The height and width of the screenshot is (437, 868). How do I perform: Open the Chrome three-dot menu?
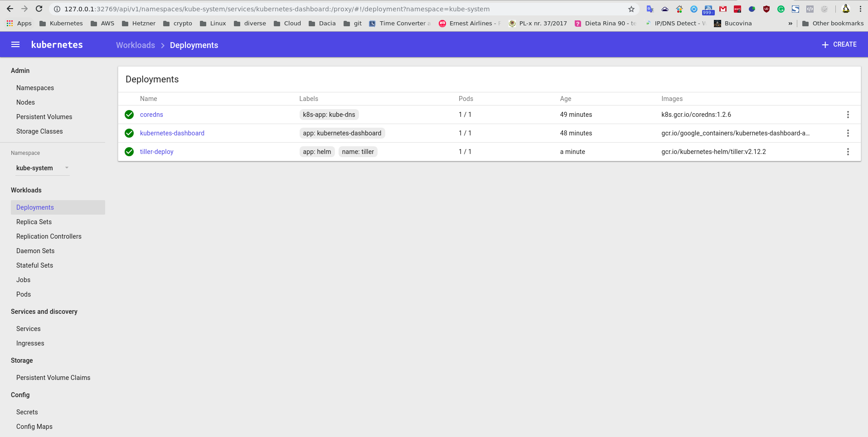click(860, 9)
